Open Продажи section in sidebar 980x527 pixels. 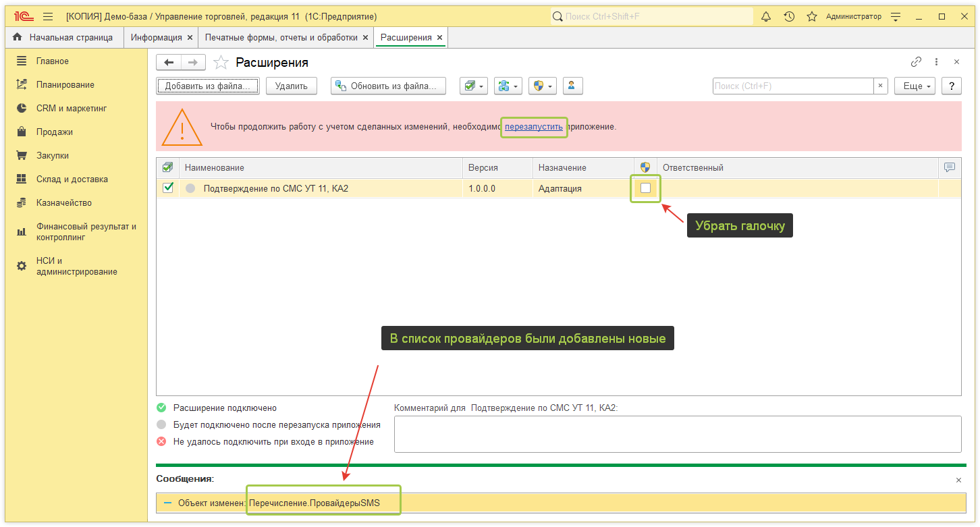[54, 132]
